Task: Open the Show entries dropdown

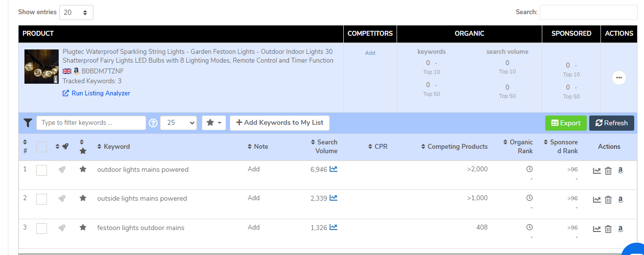Action: coord(76,12)
